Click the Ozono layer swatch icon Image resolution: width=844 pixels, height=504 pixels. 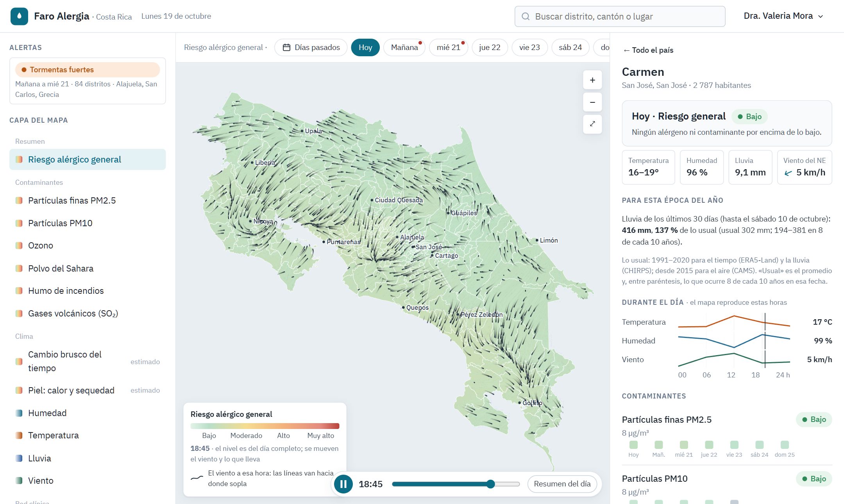coord(19,245)
